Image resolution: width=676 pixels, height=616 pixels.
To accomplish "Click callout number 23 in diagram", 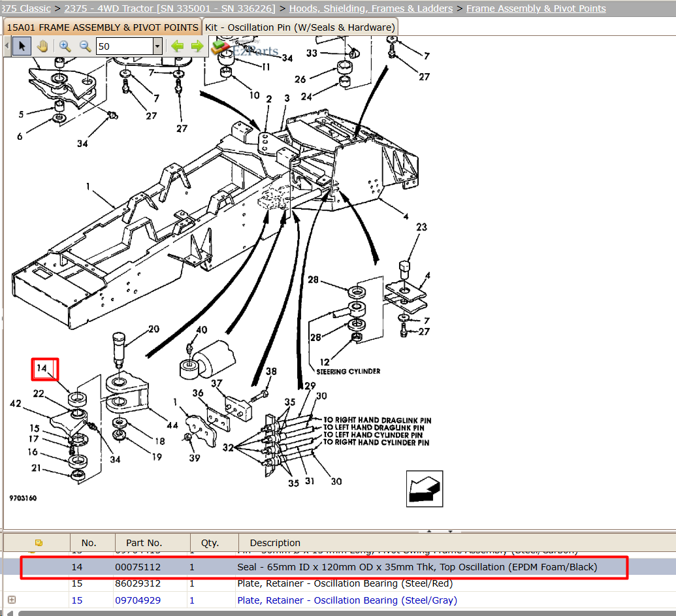I will [x=422, y=227].
